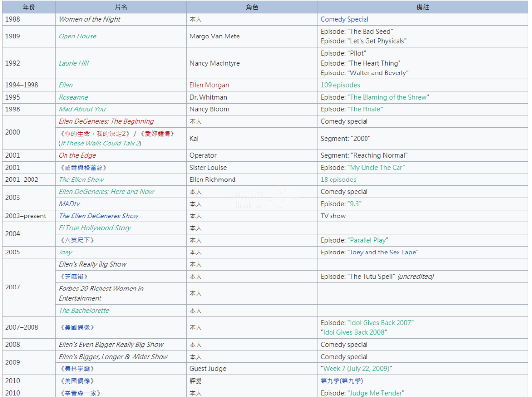The image size is (532, 397).
Task: Click the Roseanne title link
Action: pos(73,97)
